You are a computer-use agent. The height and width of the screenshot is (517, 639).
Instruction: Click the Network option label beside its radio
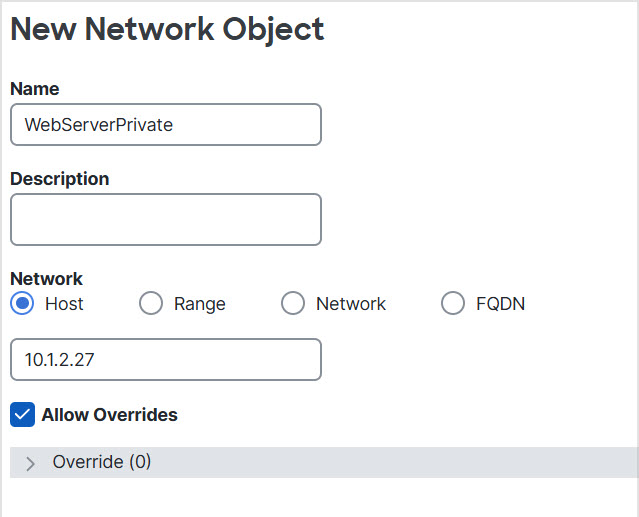(x=350, y=304)
